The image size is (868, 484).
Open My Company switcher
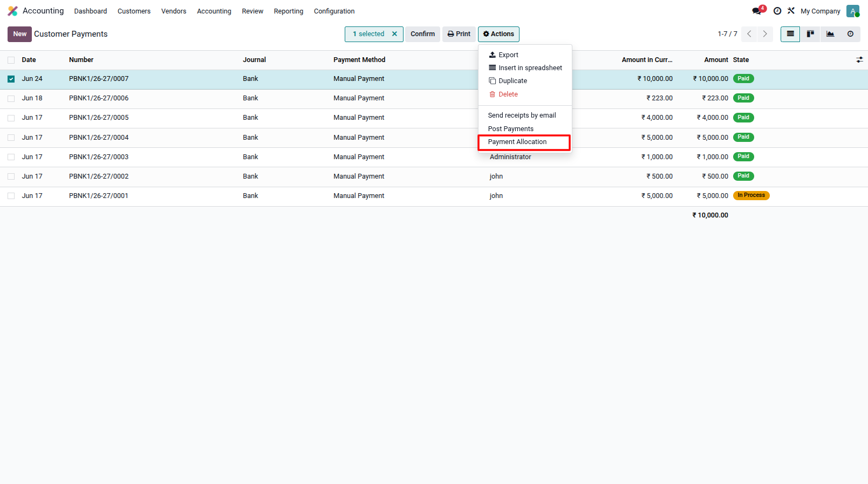point(820,11)
